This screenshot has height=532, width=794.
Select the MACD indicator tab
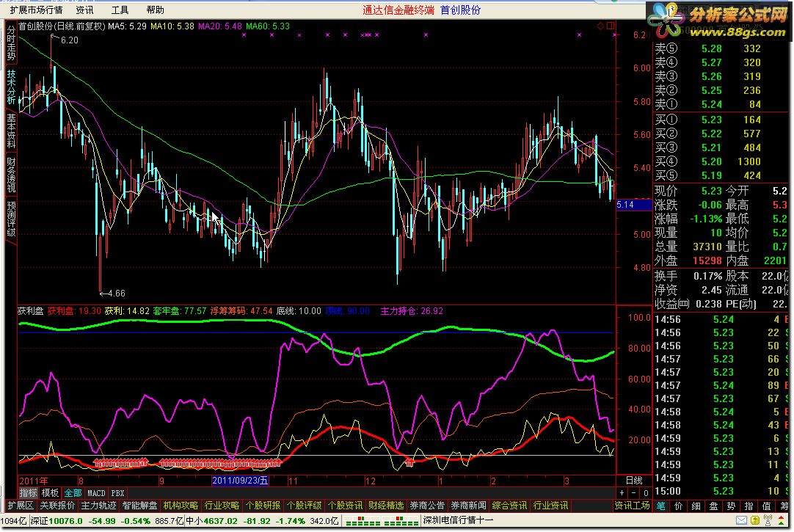point(96,493)
